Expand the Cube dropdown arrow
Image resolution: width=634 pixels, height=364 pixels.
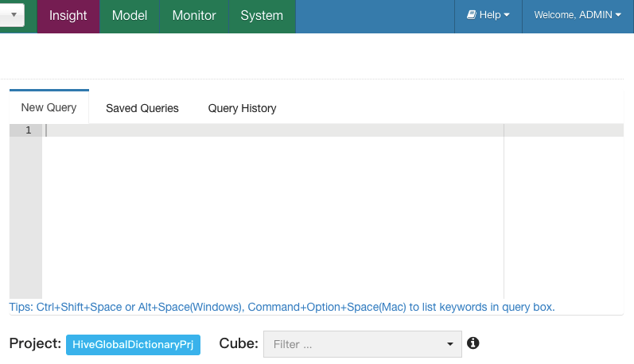[x=450, y=344]
